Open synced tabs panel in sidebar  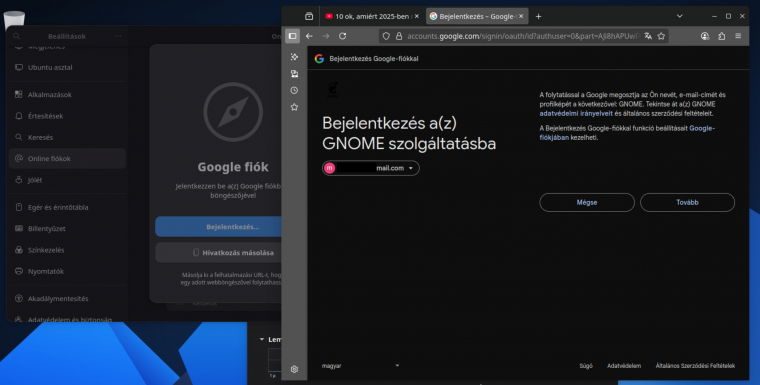(x=294, y=74)
